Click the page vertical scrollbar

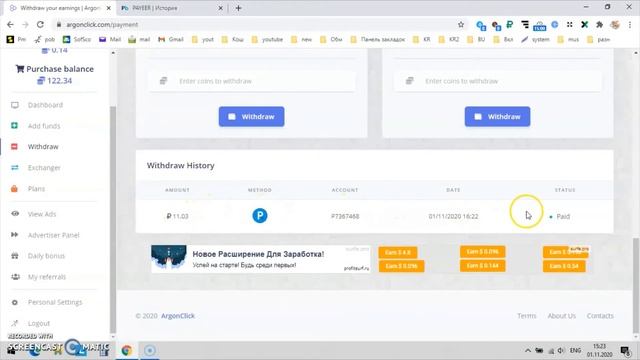636,285
